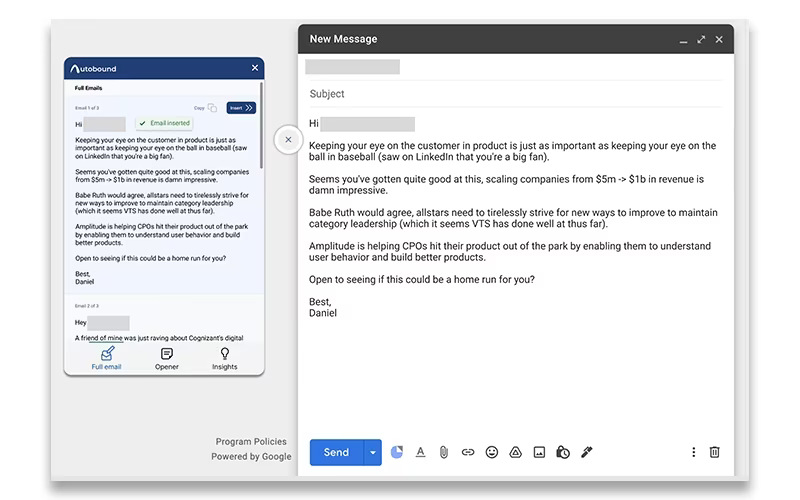Screen dimensions: 800x500
Task: Send the composed email
Action: coord(336,452)
